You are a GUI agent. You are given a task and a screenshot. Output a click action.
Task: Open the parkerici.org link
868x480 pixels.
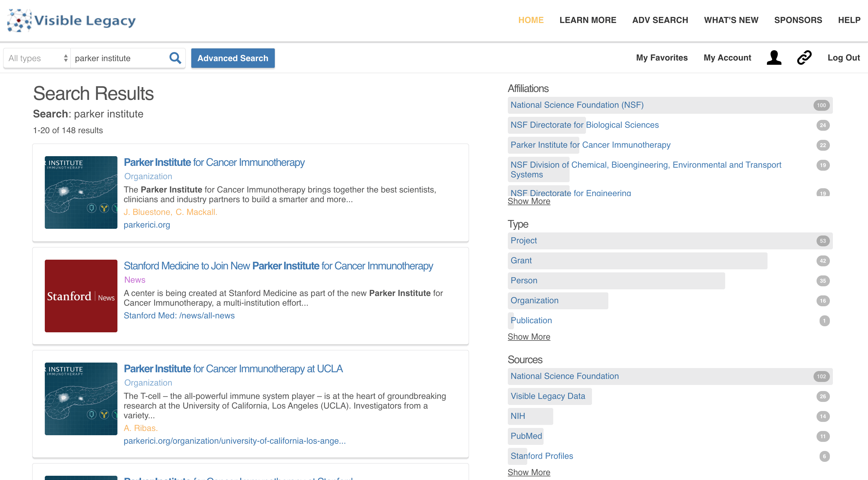[146, 225]
